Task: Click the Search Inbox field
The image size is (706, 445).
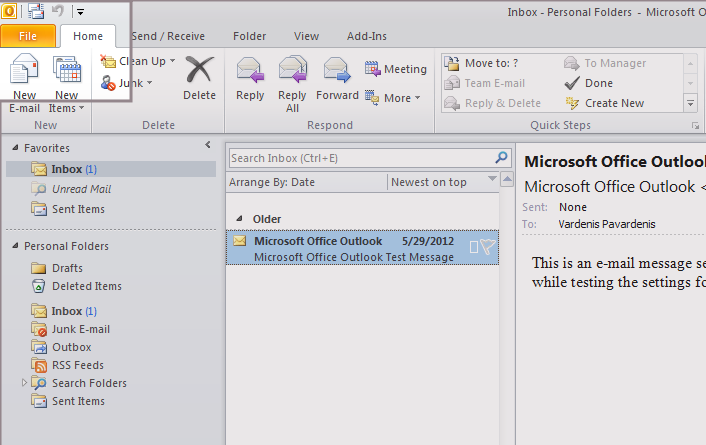Action: point(360,158)
